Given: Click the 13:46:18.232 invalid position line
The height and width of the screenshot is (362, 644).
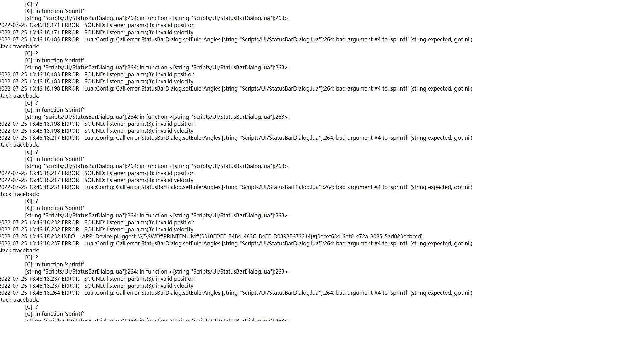Looking at the screenshot, I should tap(97, 222).
